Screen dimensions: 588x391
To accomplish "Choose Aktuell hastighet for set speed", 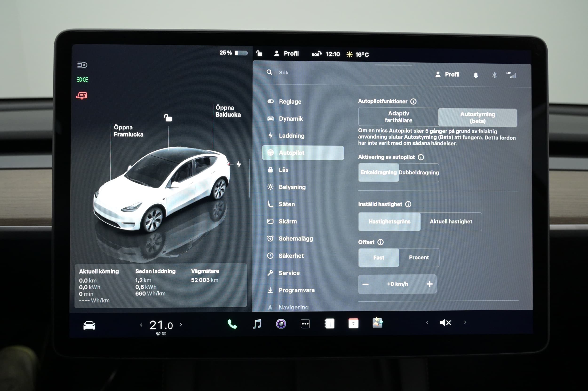I will [x=451, y=221].
